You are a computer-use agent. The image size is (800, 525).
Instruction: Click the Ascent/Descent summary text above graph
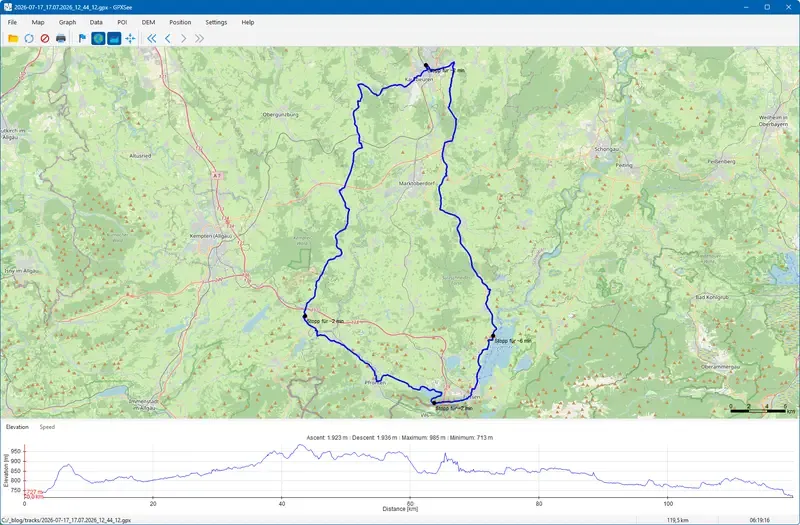(399, 438)
